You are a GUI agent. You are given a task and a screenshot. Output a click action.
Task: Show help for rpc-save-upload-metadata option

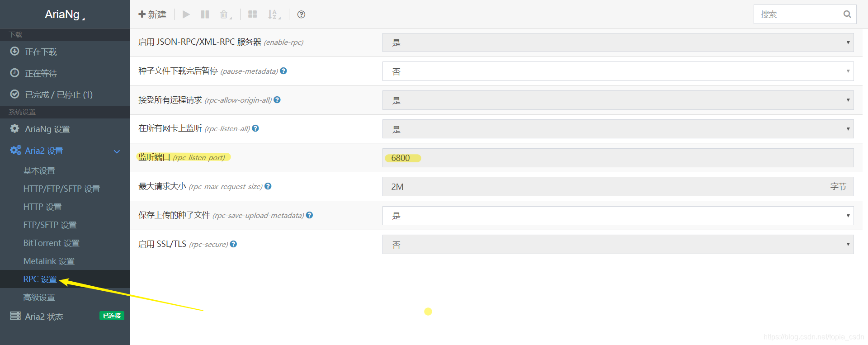(x=310, y=215)
